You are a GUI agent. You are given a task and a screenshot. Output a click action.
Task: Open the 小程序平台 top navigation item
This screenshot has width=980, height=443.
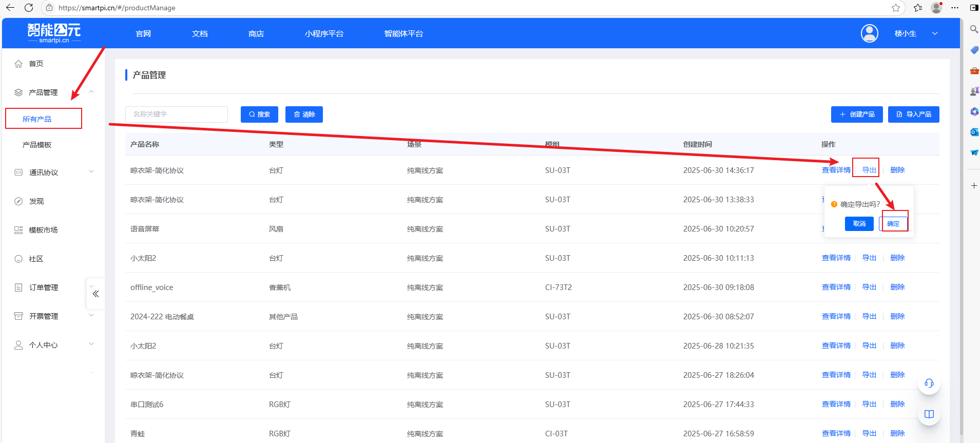tap(324, 33)
